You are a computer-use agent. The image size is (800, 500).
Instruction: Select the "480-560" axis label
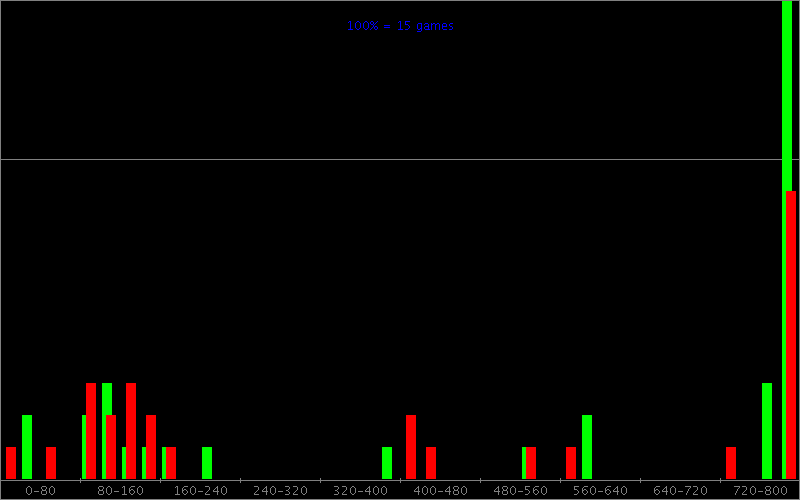[x=520, y=491]
